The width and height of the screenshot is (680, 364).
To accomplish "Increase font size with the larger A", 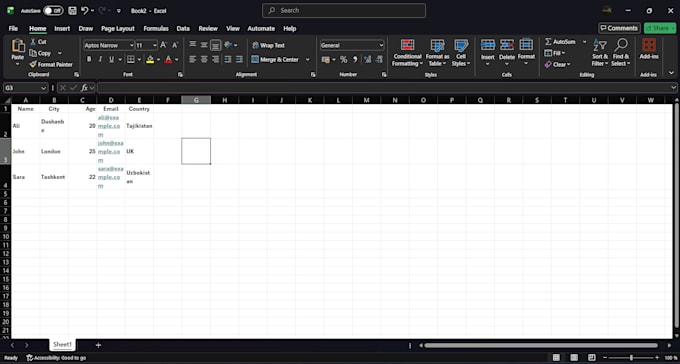I will tap(163, 45).
